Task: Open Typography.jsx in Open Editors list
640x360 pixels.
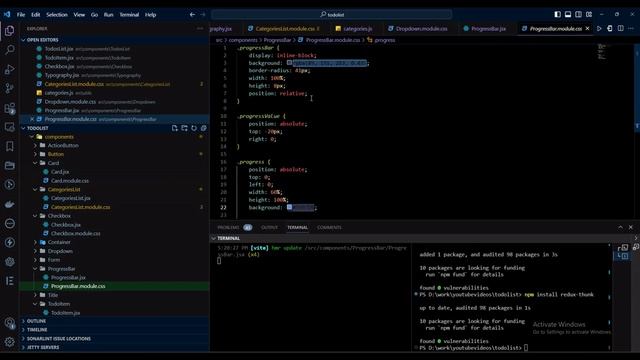Action: (x=62, y=75)
